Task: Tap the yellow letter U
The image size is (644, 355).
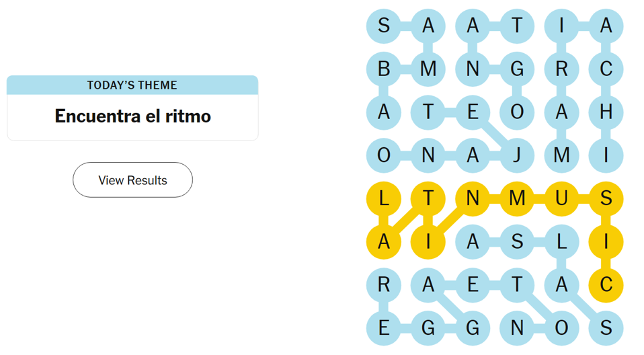Action: 561,199
